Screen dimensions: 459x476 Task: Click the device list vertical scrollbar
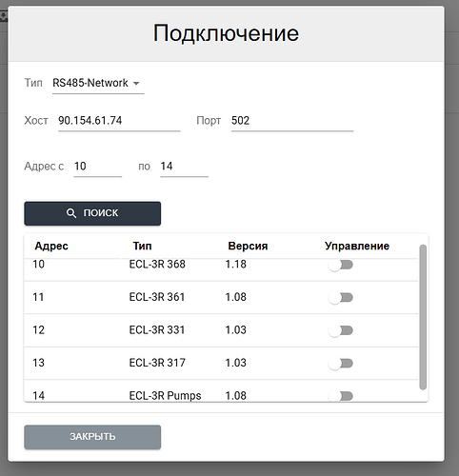pos(423,317)
